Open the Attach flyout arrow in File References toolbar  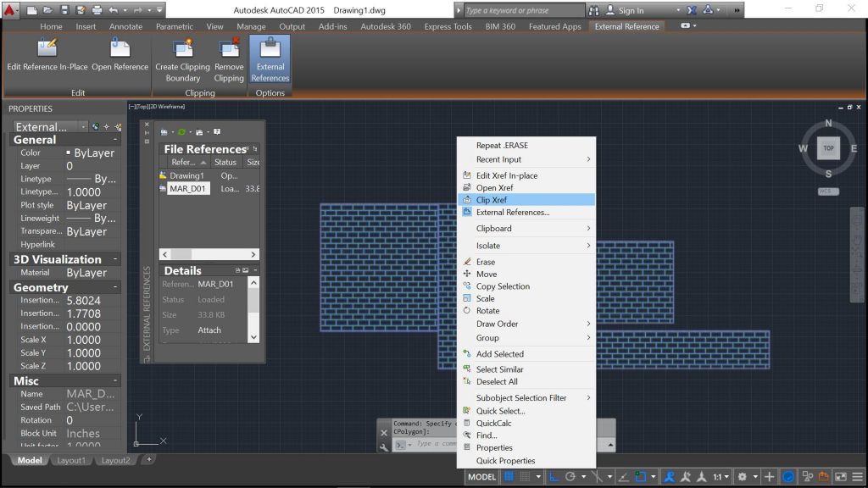[x=173, y=131]
